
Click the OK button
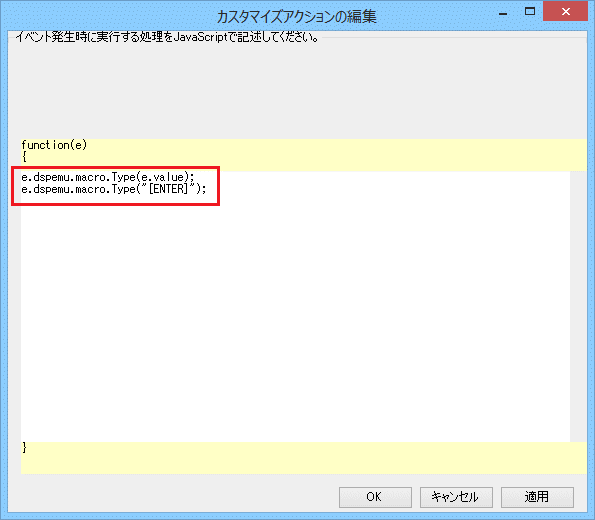click(x=375, y=497)
